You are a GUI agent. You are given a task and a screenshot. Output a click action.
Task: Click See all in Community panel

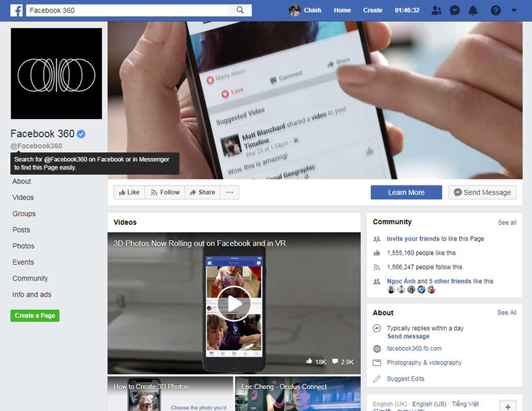click(507, 223)
